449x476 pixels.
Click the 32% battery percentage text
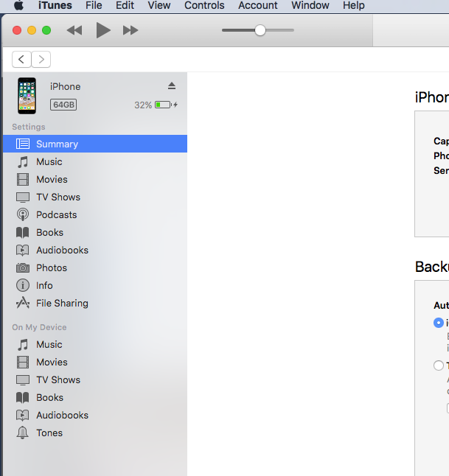click(x=143, y=105)
